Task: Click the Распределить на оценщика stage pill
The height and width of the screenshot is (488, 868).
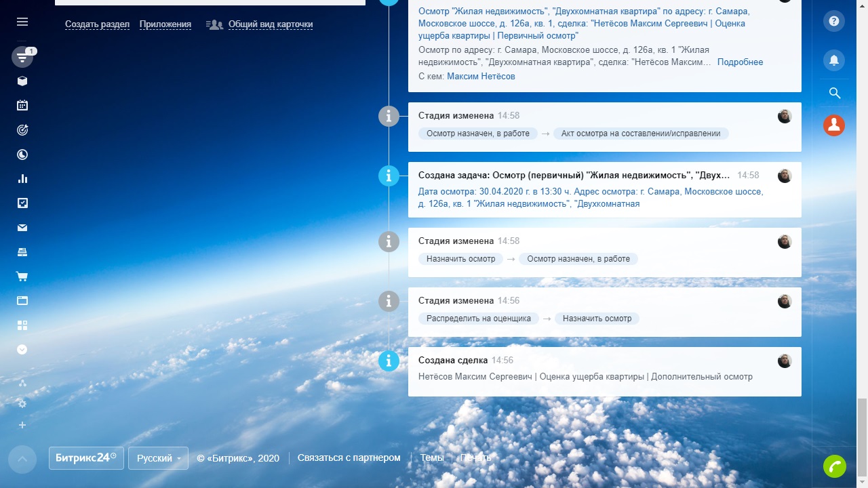Action: [479, 319]
